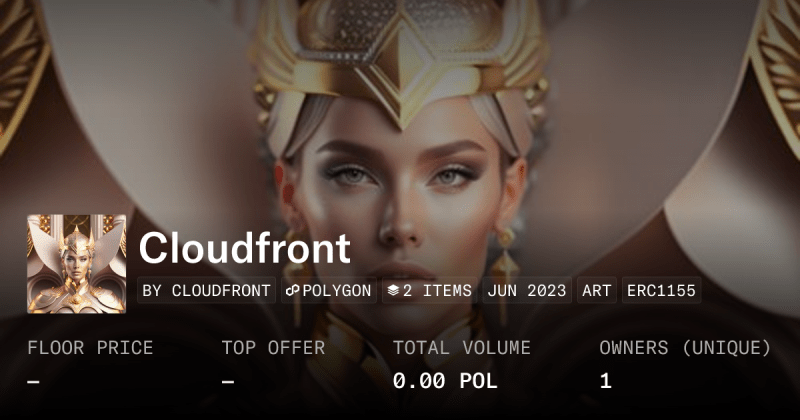Click the dash value under Top Offer
This screenshot has height=420, width=800.
click(x=228, y=381)
